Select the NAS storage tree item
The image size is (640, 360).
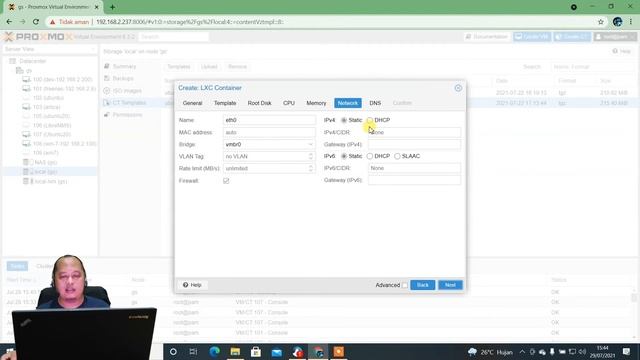point(40,162)
